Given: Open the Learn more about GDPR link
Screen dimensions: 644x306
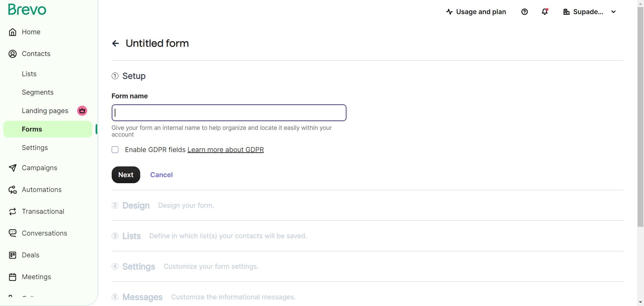Looking at the screenshot, I should 225,150.
